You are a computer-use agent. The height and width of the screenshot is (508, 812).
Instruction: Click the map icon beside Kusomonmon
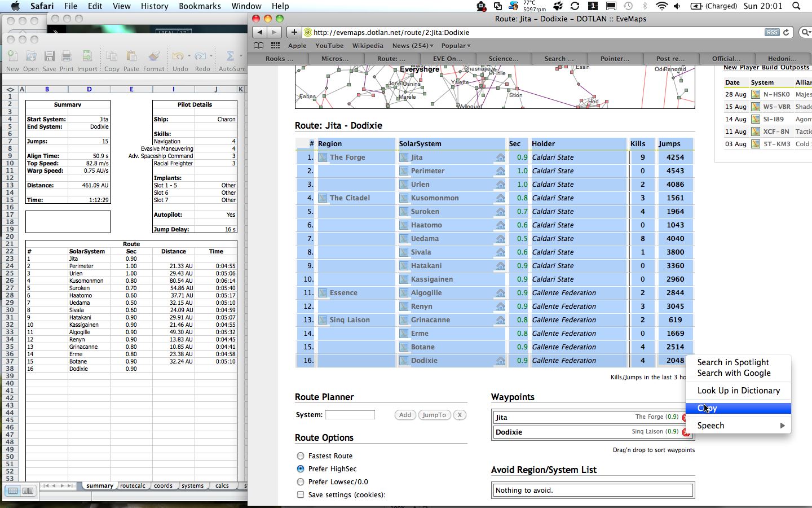point(404,198)
